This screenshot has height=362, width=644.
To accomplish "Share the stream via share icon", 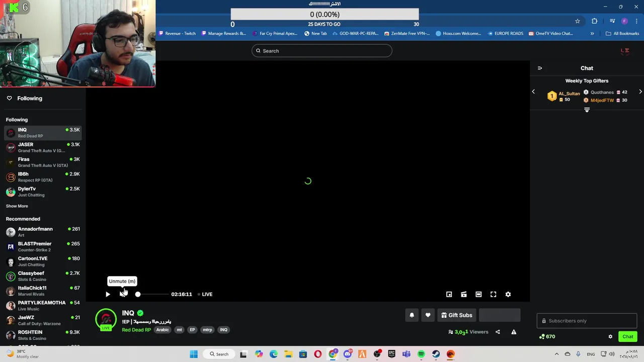I will pos(498,332).
